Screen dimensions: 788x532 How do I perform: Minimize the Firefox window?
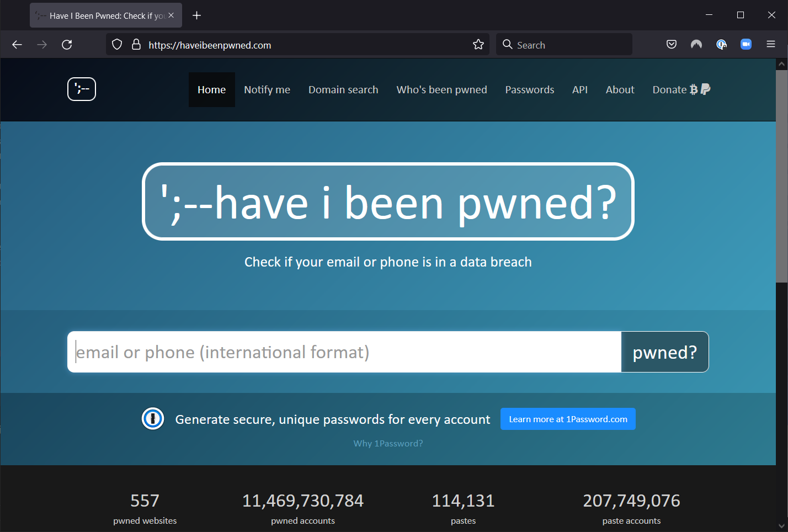click(709, 15)
